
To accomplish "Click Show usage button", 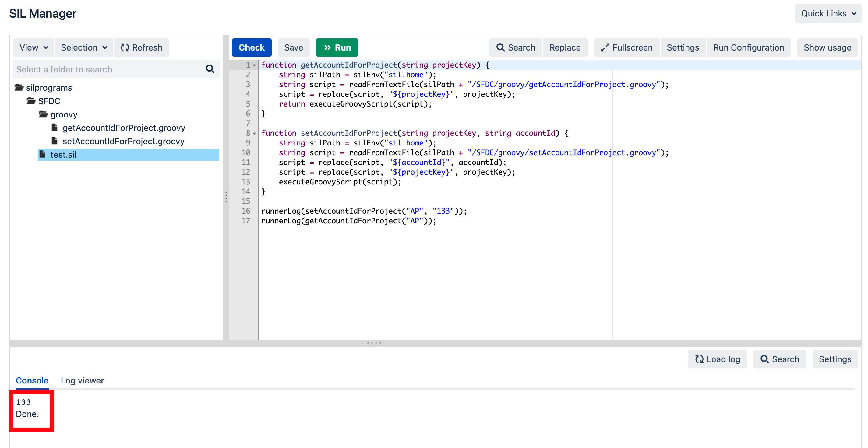I will pyautogui.click(x=827, y=47).
